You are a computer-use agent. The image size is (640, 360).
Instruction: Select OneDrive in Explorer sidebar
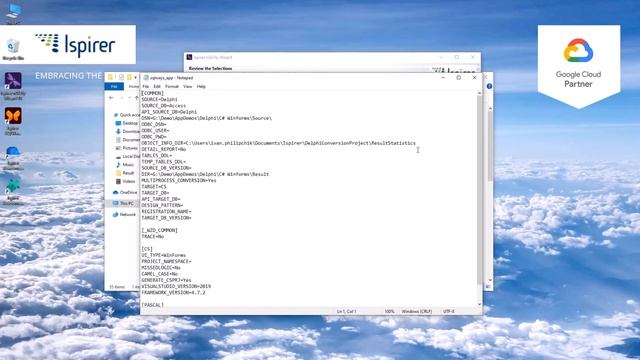[x=125, y=192]
